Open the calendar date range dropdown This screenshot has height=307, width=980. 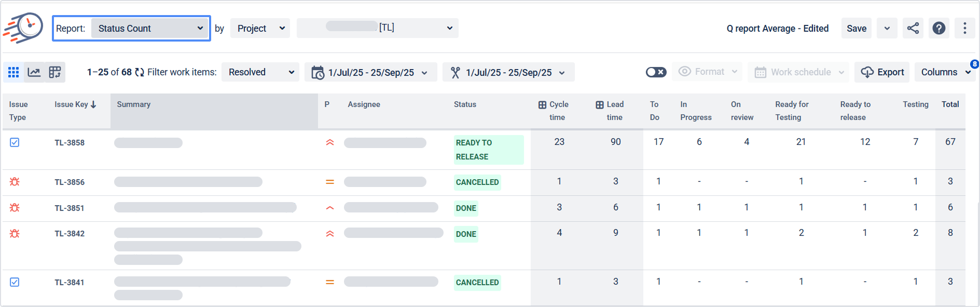(371, 72)
